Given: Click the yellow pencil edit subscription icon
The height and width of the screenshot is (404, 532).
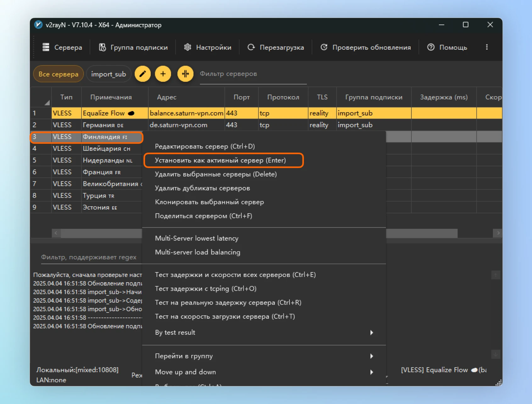Looking at the screenshot, I should pos(143,74).
